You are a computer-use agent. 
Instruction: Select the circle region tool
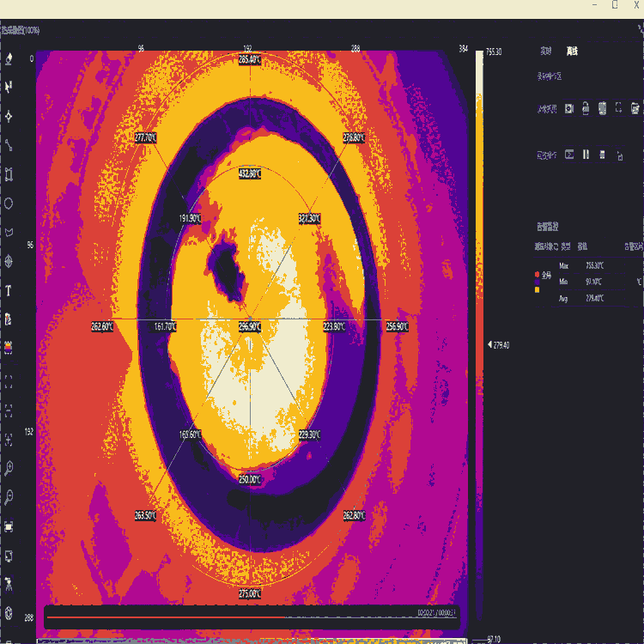click(x=9, y=204)
